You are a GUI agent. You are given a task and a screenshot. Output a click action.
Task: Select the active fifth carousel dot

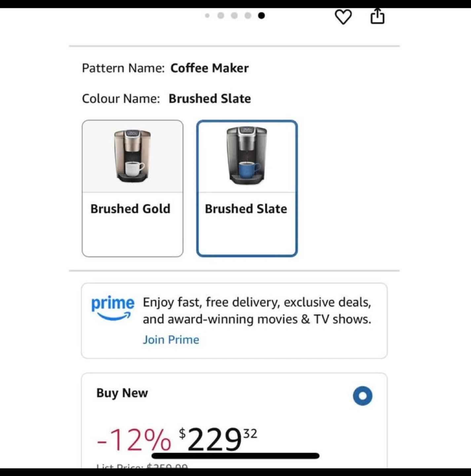pos(261,16)
